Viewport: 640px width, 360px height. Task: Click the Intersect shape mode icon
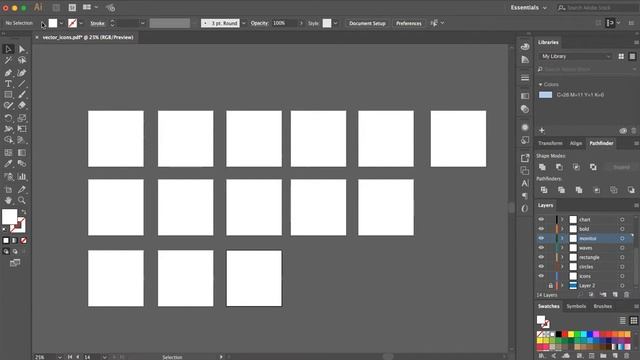(576, 167)
